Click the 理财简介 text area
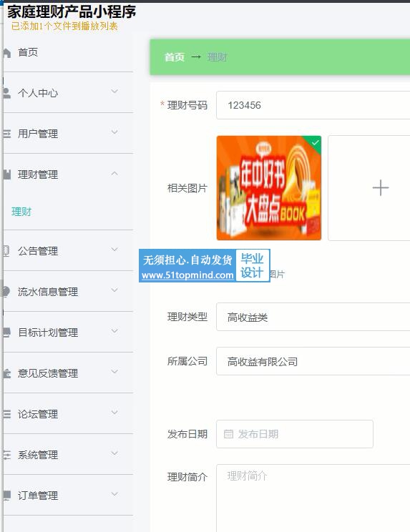The height and width of the screenshot is (532, 410). click(x=313, y=498)
